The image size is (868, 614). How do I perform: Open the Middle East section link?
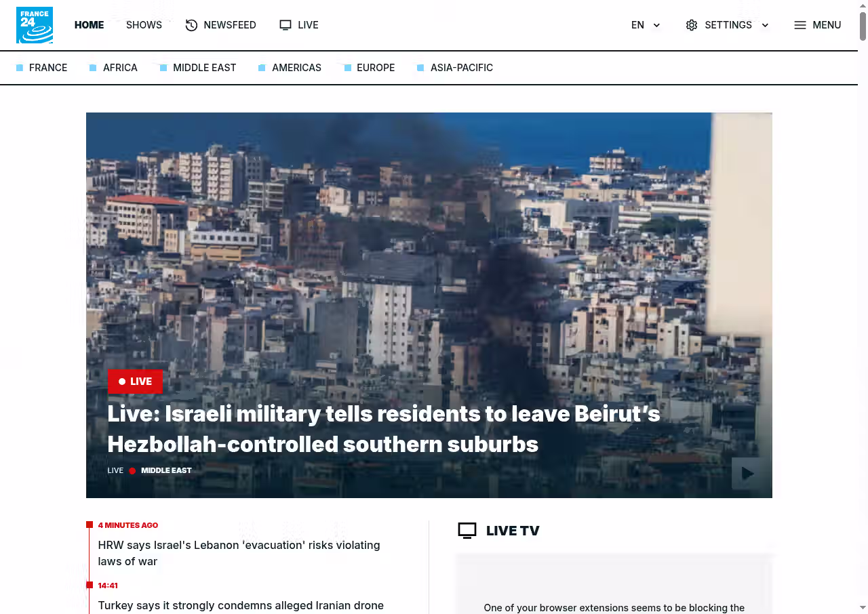204,68
